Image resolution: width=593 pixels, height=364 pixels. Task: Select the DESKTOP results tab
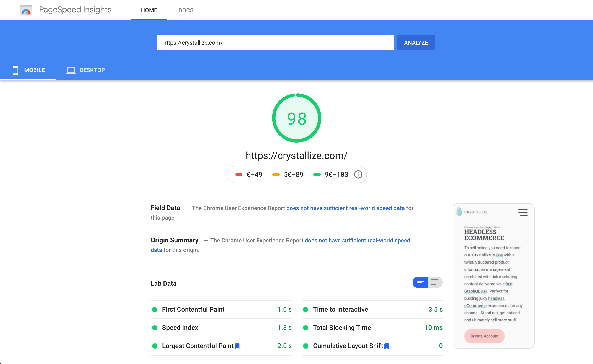coord(85,70)
